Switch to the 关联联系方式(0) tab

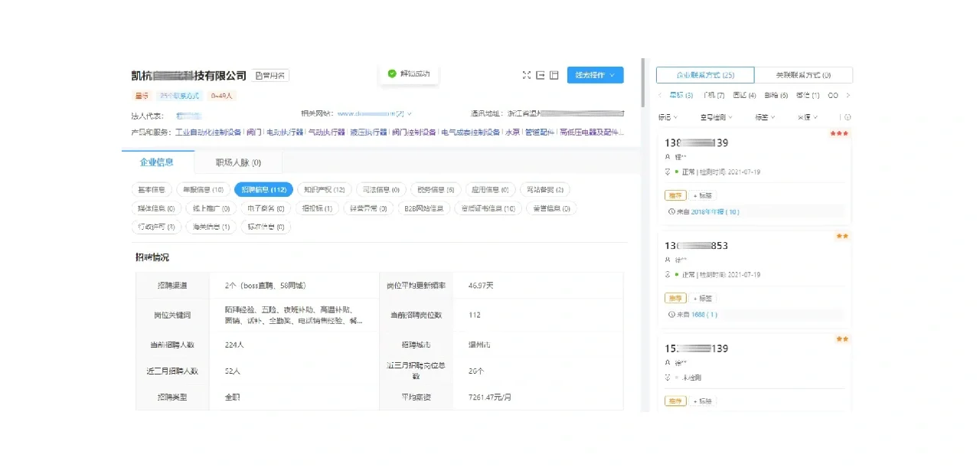[804, 75]
